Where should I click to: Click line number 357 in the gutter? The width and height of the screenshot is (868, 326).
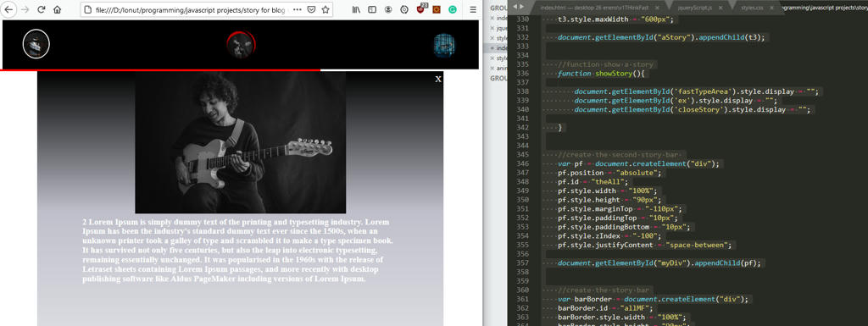pyautogui.click(x=522, y=263)
